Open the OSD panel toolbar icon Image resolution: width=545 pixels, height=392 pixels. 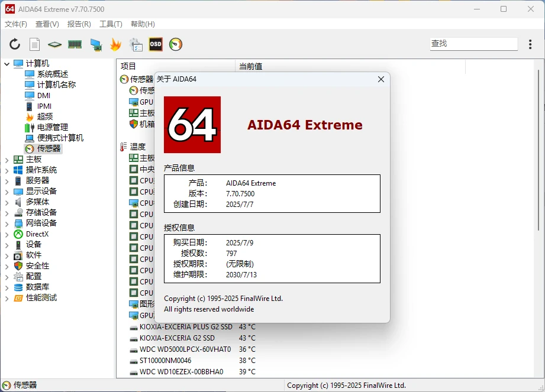click(x=156, y=44)
